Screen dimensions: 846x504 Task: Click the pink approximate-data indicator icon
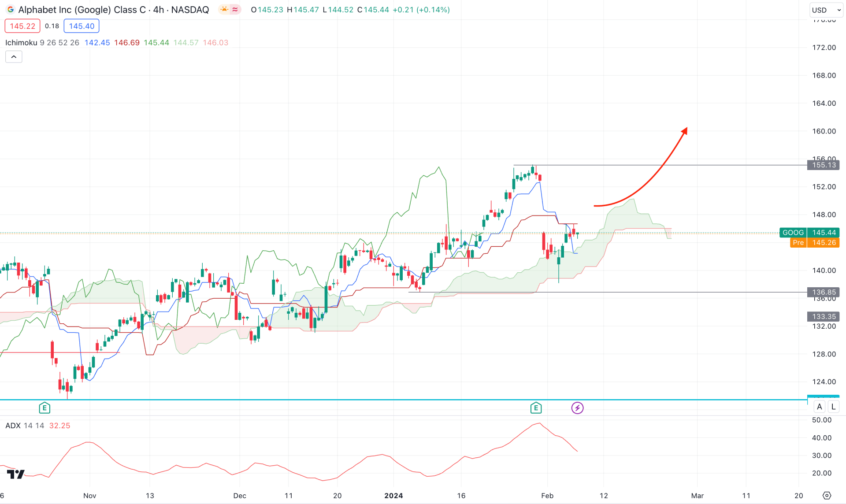[235, 10]
